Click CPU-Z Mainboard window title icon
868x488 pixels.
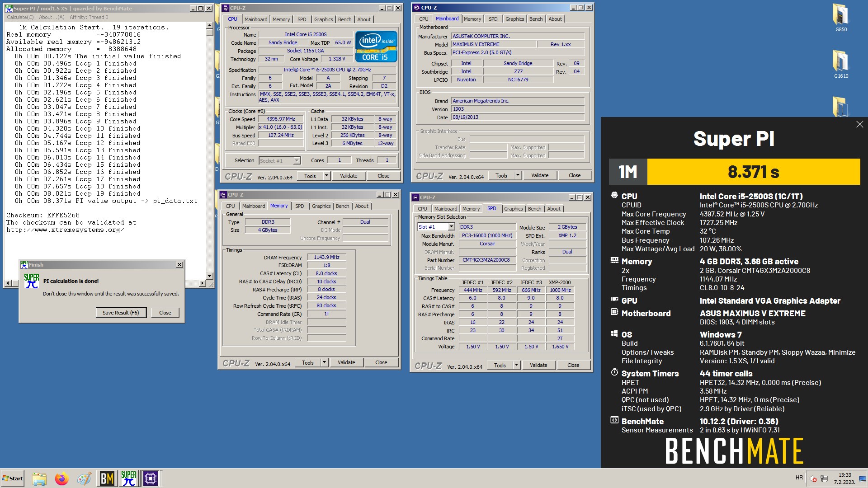tap(416, 8)
